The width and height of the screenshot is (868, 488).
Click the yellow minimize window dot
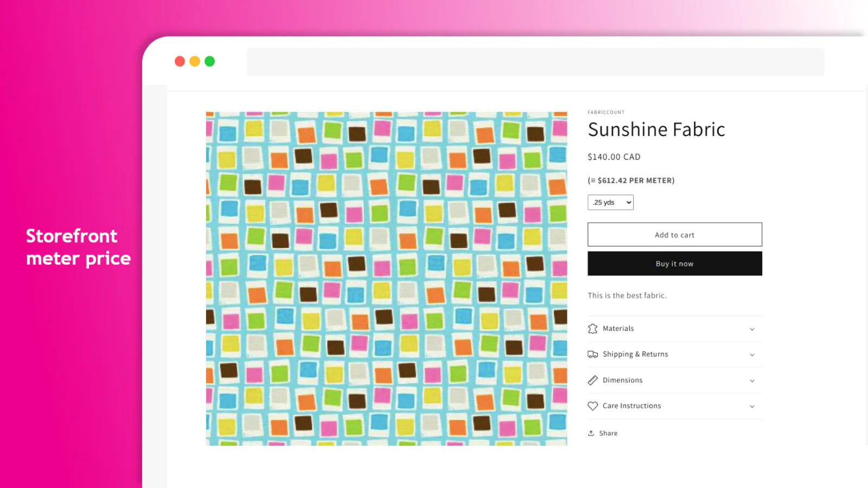[x=195, y=61]
